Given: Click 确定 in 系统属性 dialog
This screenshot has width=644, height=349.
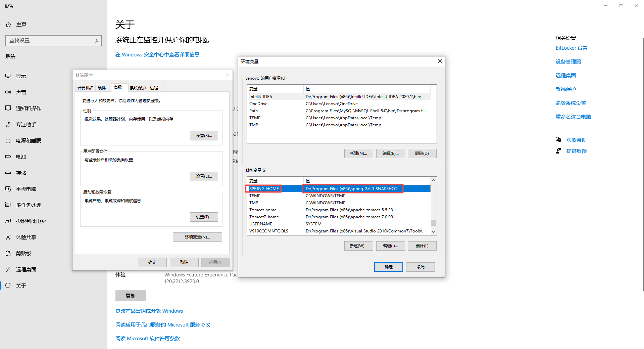Looking at the screenshot, I should (152, 262).
